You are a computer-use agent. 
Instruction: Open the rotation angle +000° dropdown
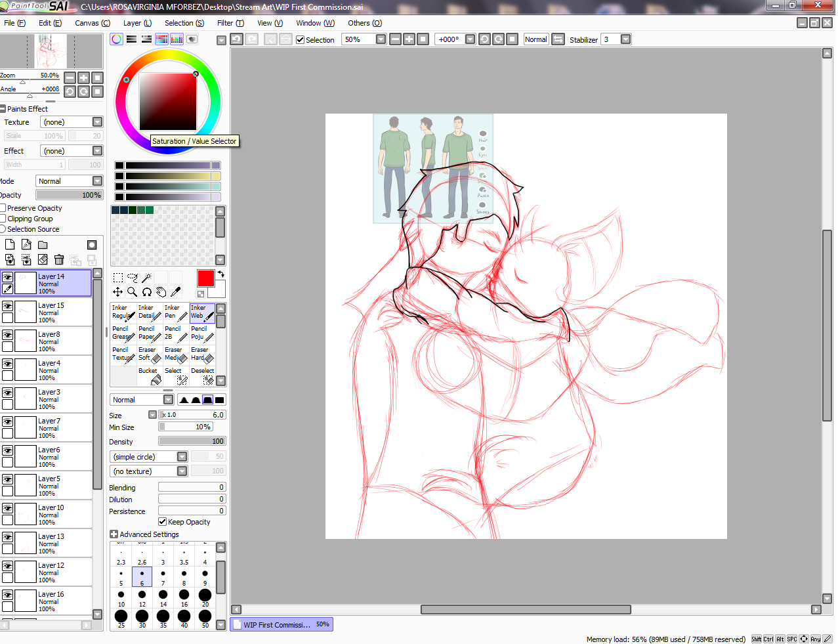pyautogui.click(x=470, y=39)
